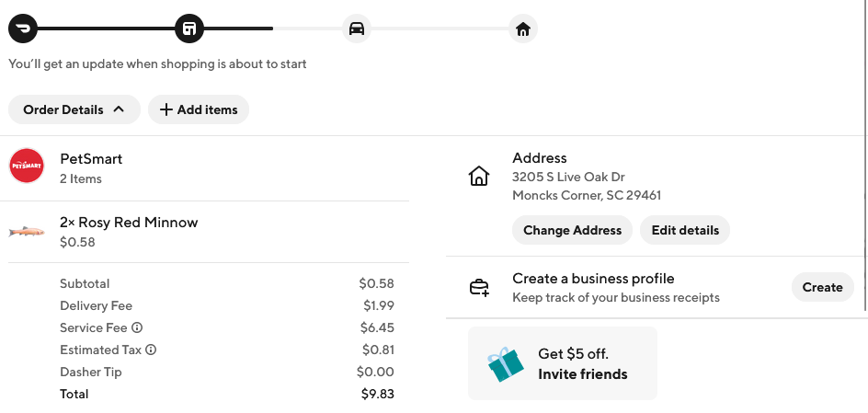Click the PetSmart store logo
Image resolution: width=868 pixels, height=413 pixels.
click(x=27, y=166)
